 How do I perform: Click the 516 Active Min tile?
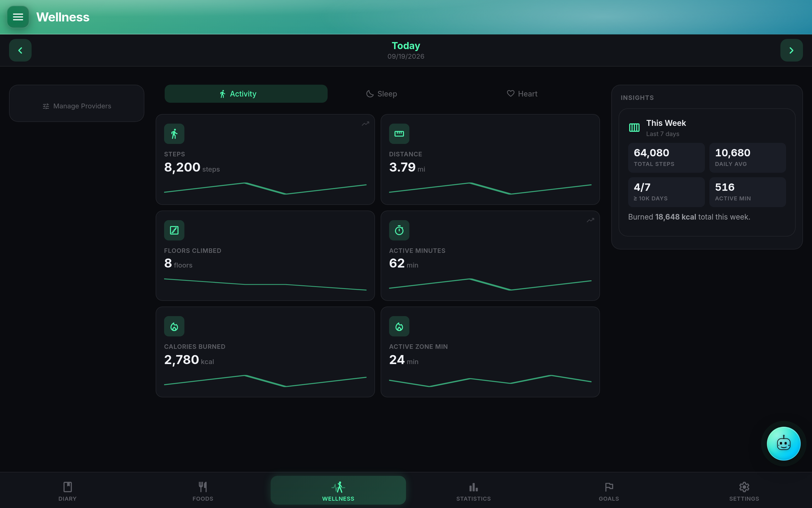(x=747, y=192)
